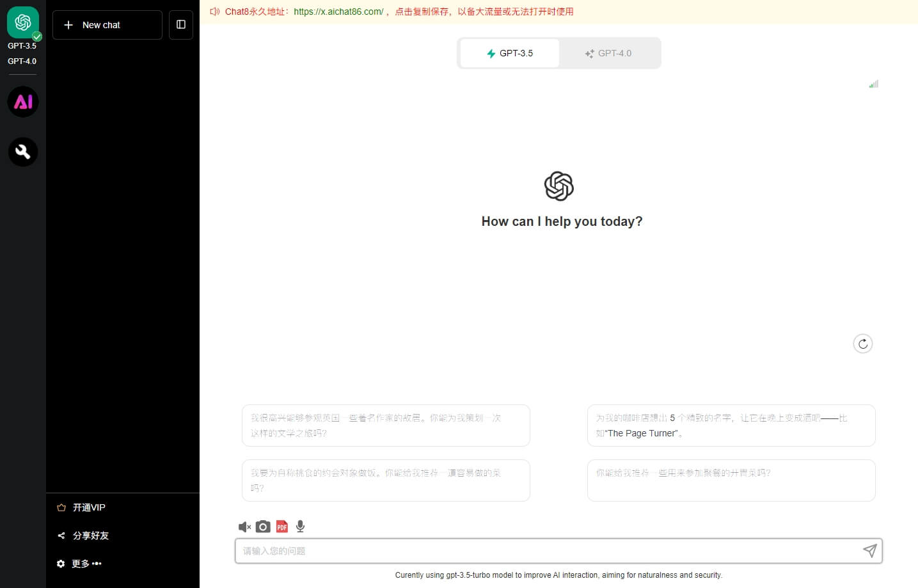Image resolution: width=918 pixels, height=588 pixels.
Task: Upload a PDF file icon
Action: 282,527
